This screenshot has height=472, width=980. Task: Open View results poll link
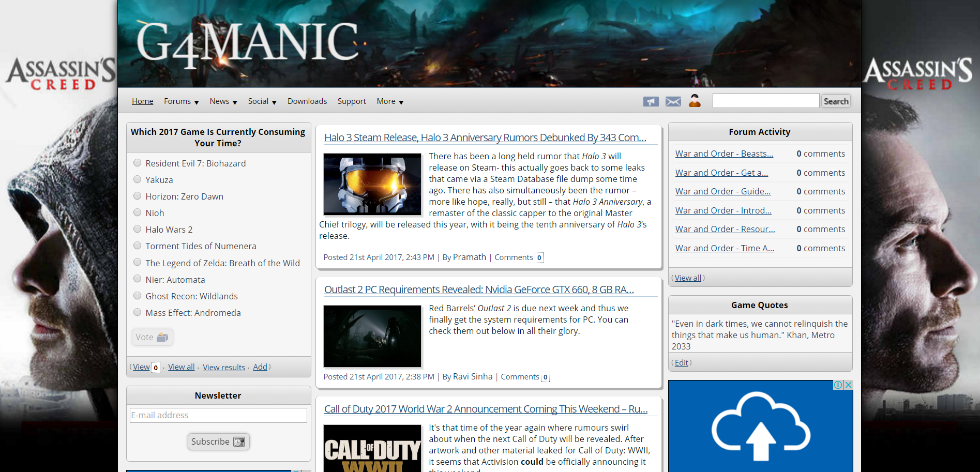[224, 367]
